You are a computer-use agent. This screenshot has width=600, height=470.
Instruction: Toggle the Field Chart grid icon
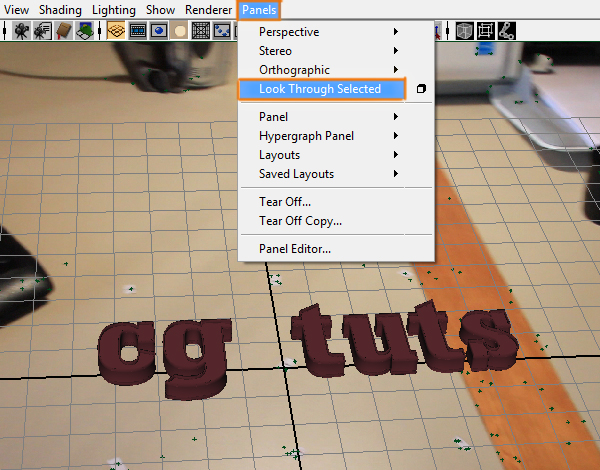tap(201, 31)
